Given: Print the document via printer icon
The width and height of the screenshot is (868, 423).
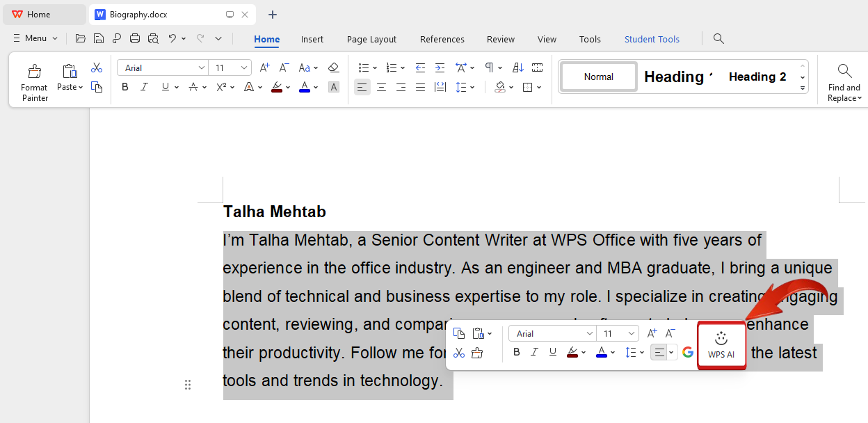Looking at the screenshot, I should click(x=135, y=38).
